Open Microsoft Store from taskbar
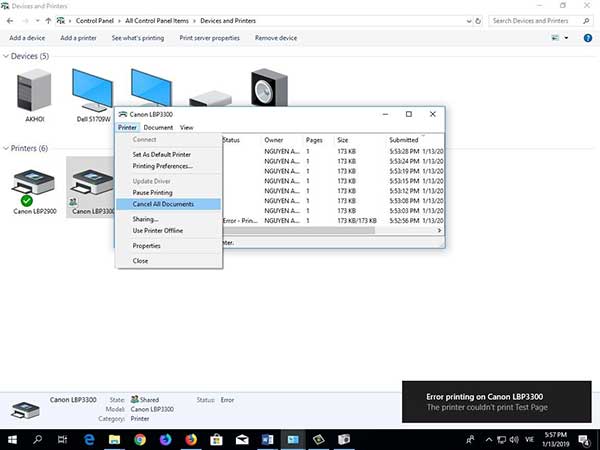 coord(216,440)
